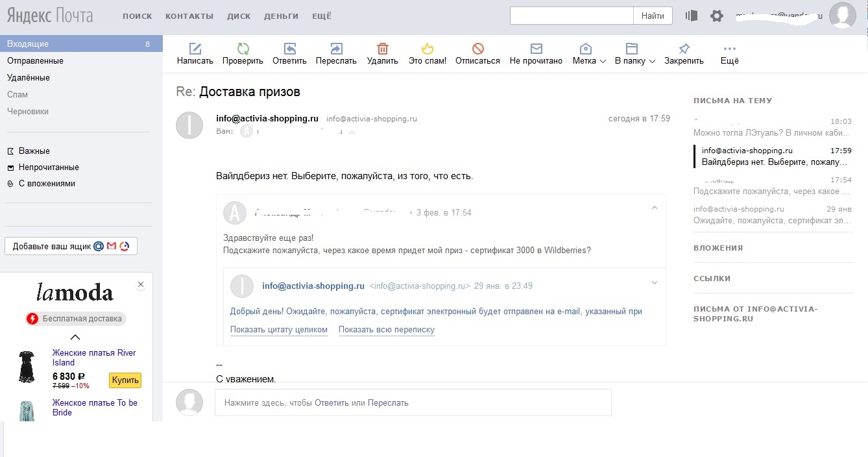Forward message with Переслать icon
Image resolution: width=868 pixels, height=457 pixels.
point(336,49)
